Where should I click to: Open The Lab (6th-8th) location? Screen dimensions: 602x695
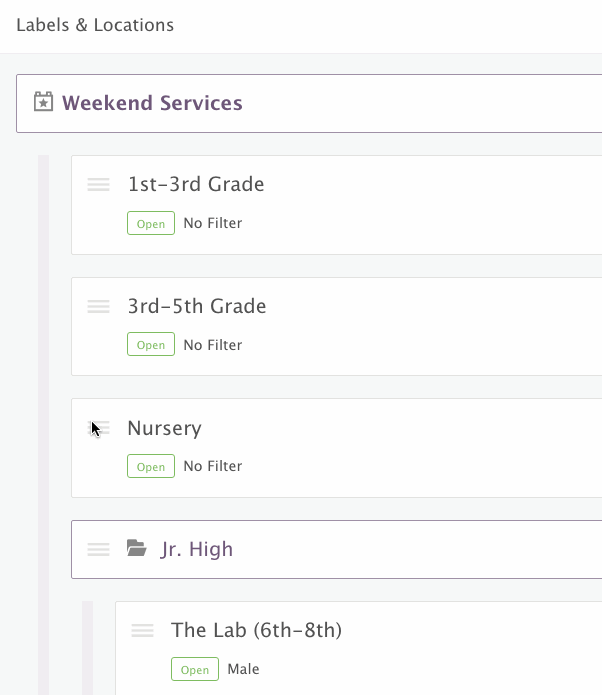256,630
